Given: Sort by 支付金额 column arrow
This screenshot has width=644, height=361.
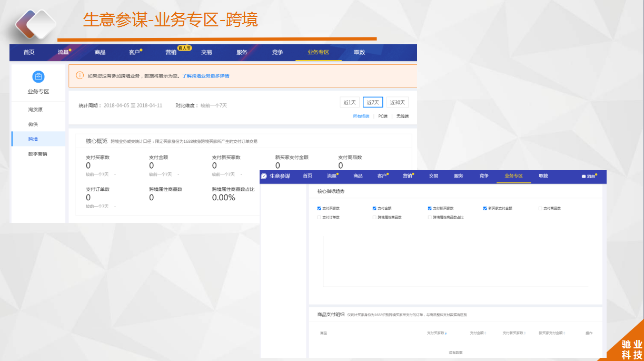Looking at the screenshot, I should point(485,333).
